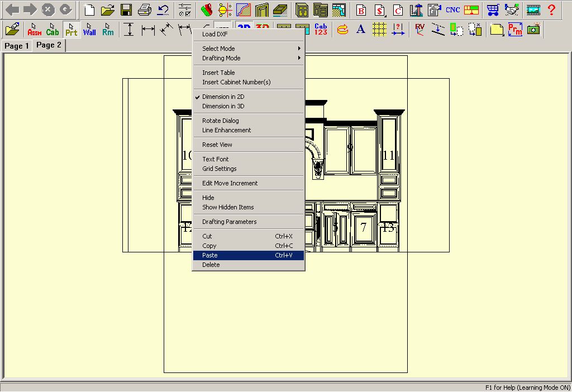Click Hide in context menu
Image resolution: width=572 pixels, height=392 pixels.
[249, 198]
